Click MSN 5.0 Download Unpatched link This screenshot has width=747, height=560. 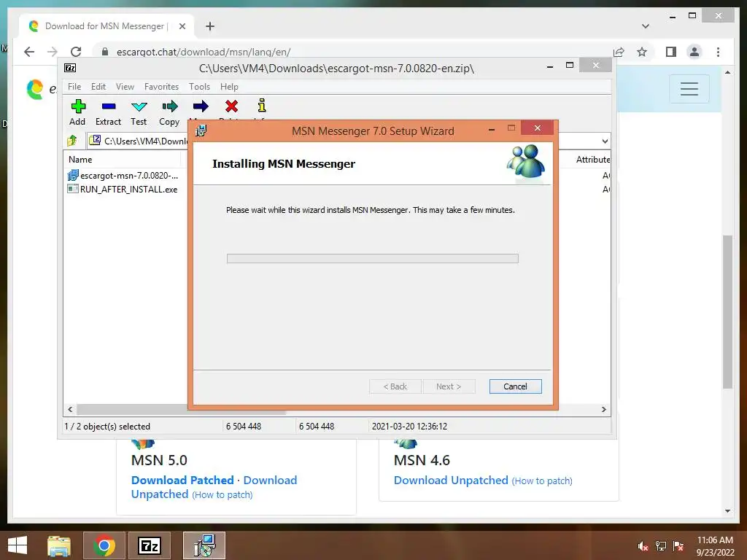270,480
